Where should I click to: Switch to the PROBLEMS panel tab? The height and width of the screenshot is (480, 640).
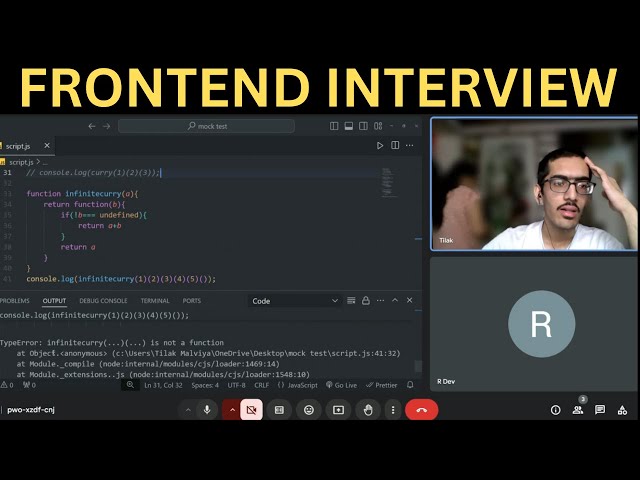click(x=15, y=301)
